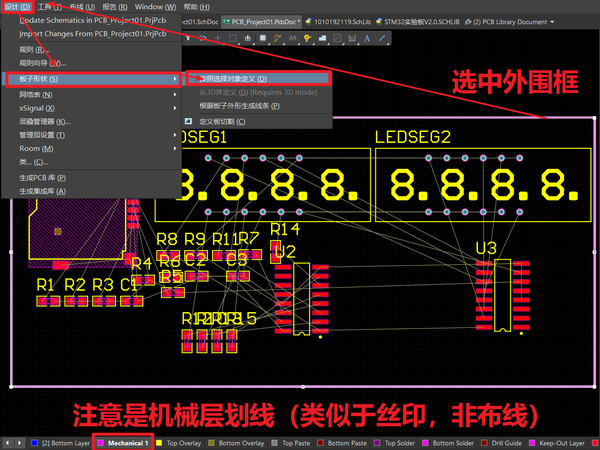Screen dimensions: 600x450
Task: Select the rectangle selection tool icon
Action: tap(233, 38)
